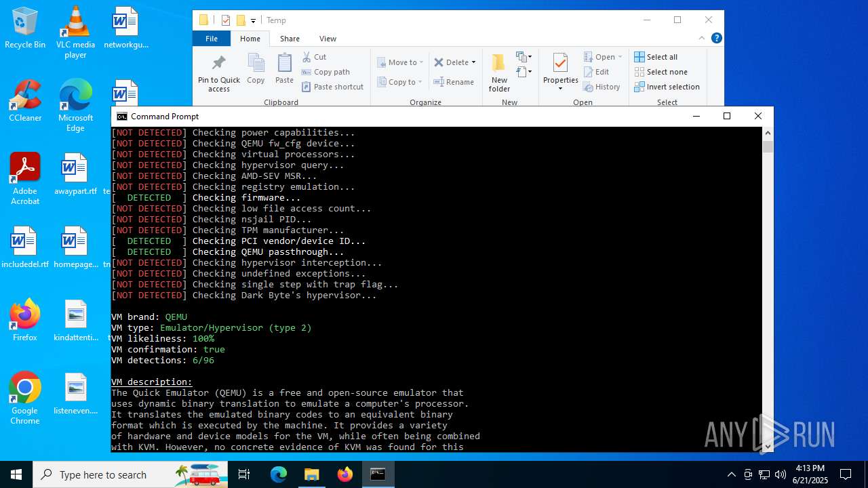Open Quick Access Toolbar customize dropdown
Image resolution: width=868 pixels, height=488 pixels.
click(x=253, y=21)
